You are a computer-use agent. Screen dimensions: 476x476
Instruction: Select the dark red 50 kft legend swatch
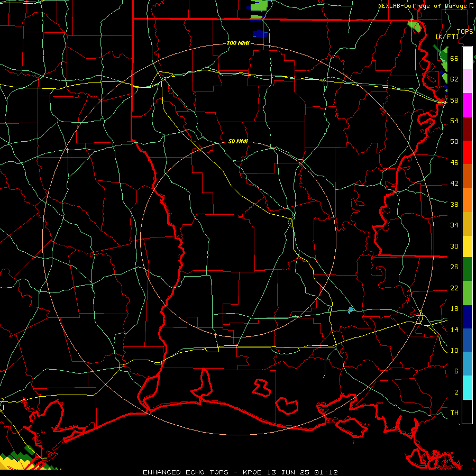coord(467,129)
